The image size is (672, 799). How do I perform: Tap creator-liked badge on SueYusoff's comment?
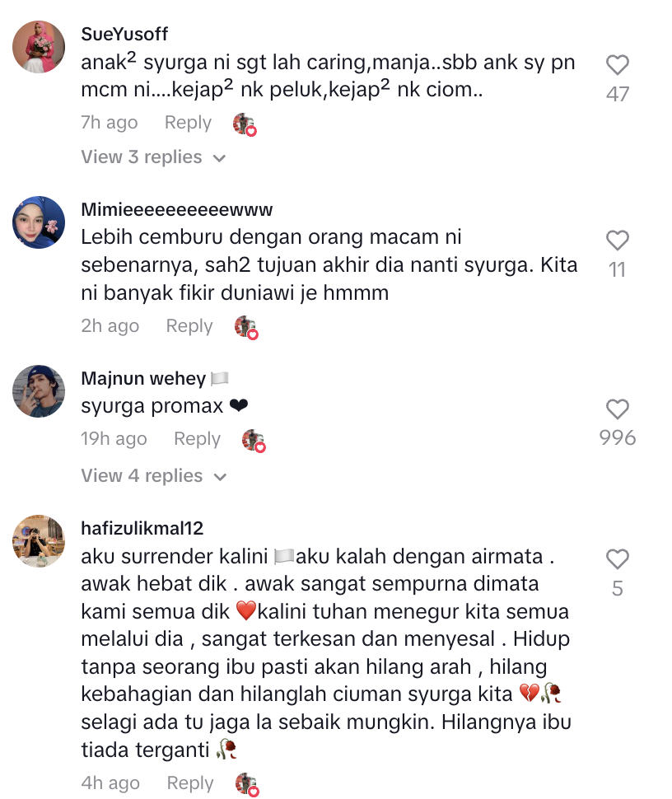(245, 124)
